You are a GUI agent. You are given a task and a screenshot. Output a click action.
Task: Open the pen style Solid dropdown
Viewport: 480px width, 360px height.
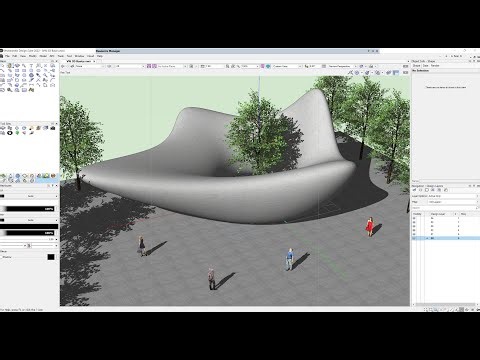click(x=31, y=220)
